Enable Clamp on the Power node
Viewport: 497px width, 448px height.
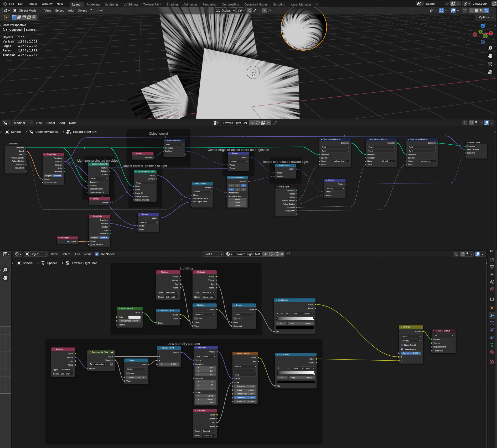point(235,318)
